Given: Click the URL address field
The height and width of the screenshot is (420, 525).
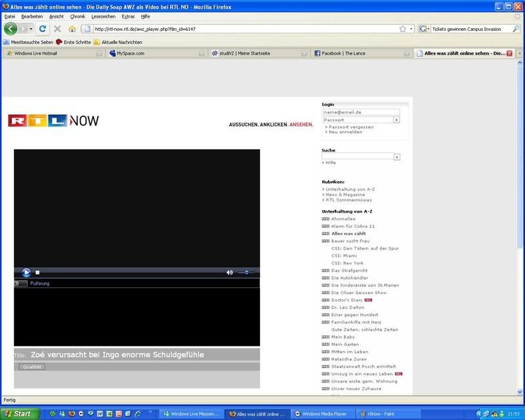Looking at the screenshot, I should pos(246,29).
